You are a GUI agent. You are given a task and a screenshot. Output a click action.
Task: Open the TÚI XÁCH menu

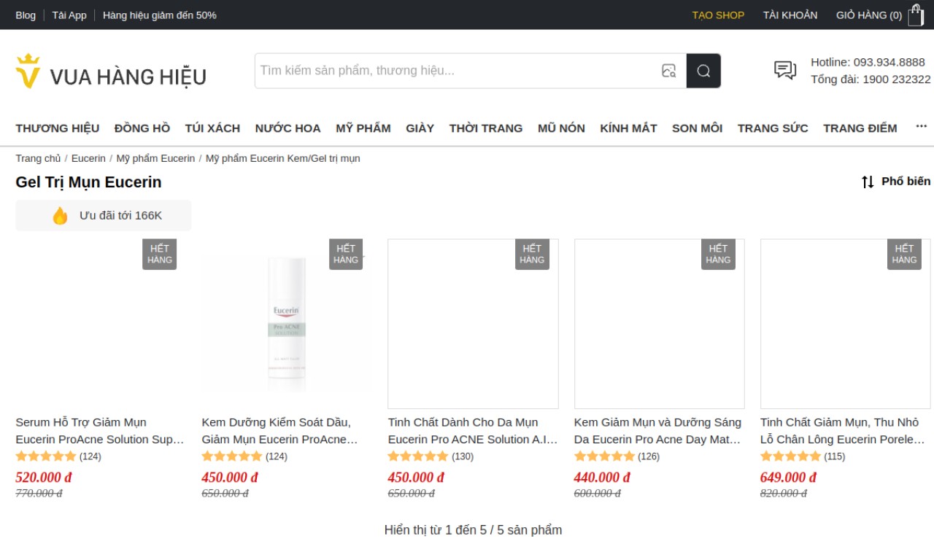click(x=212, y=128)
